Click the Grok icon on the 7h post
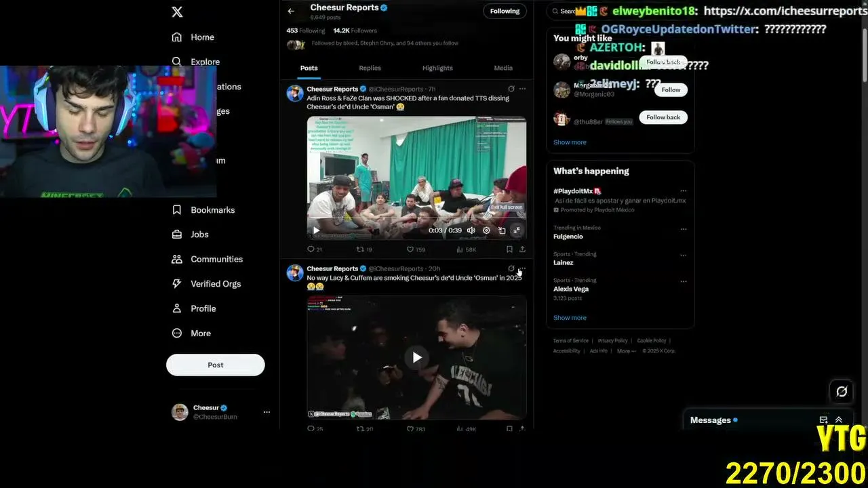Screen dimensions: 868x488 [x=511, y=89]
